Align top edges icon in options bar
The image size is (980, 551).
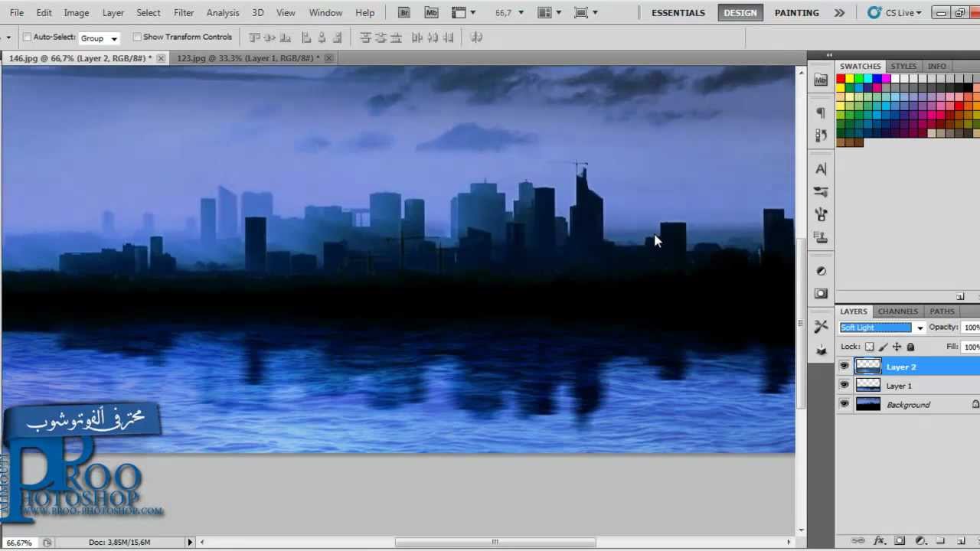click(255, 37)
